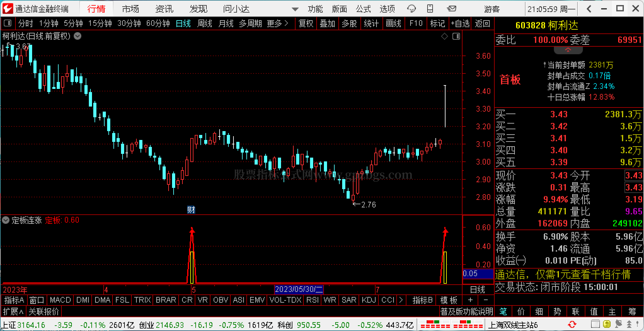Open the 资讯 tab

[x=164, y=9]
